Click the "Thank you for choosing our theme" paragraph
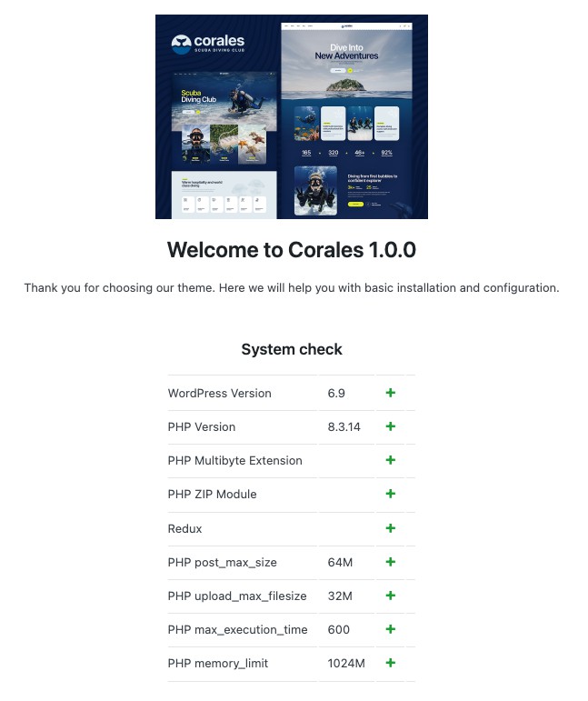 click(291, 288)
